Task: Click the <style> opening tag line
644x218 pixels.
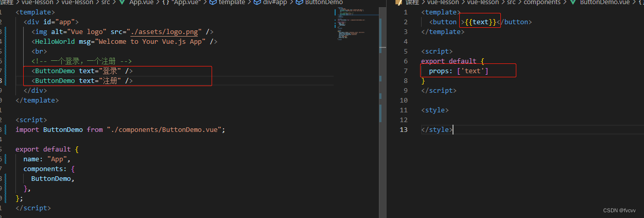Action: tap(435, 110)
